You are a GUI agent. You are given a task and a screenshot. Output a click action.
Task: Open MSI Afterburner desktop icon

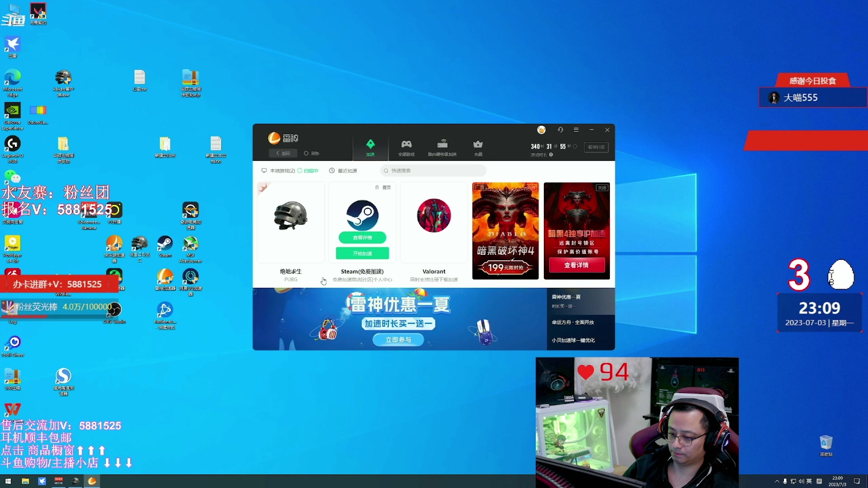[x=190, y=249]
